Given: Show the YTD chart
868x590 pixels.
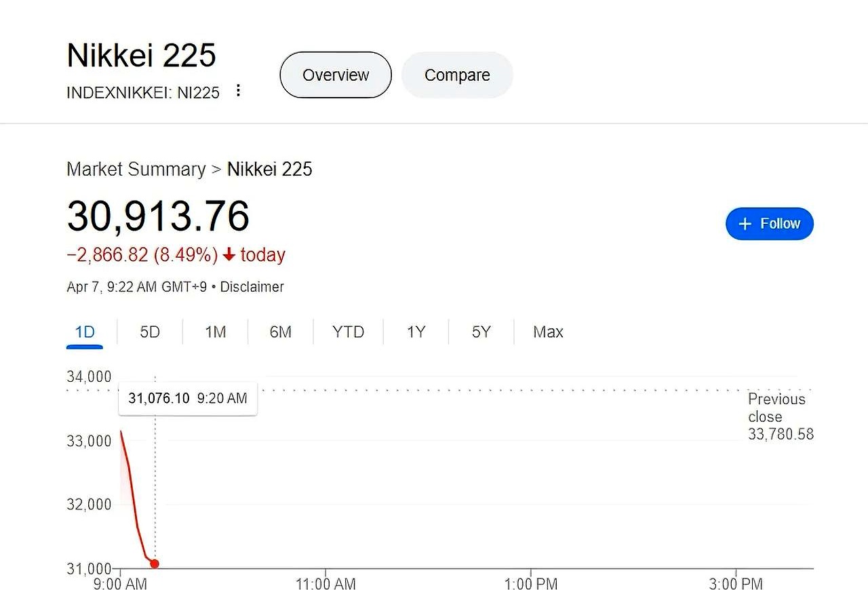Looking at the screenshot, I should pyautogui.click(x=348, y=332).
